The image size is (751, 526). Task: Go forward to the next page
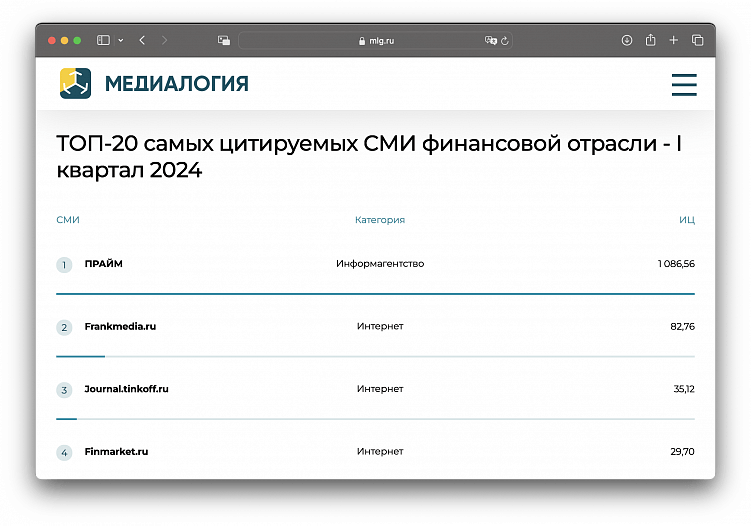tap(164, 40)
